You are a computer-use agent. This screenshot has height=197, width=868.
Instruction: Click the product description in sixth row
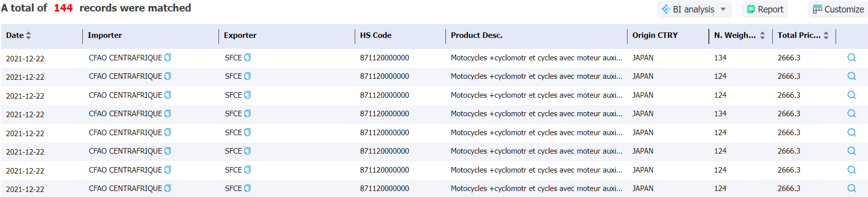click(x=537, y=151)
